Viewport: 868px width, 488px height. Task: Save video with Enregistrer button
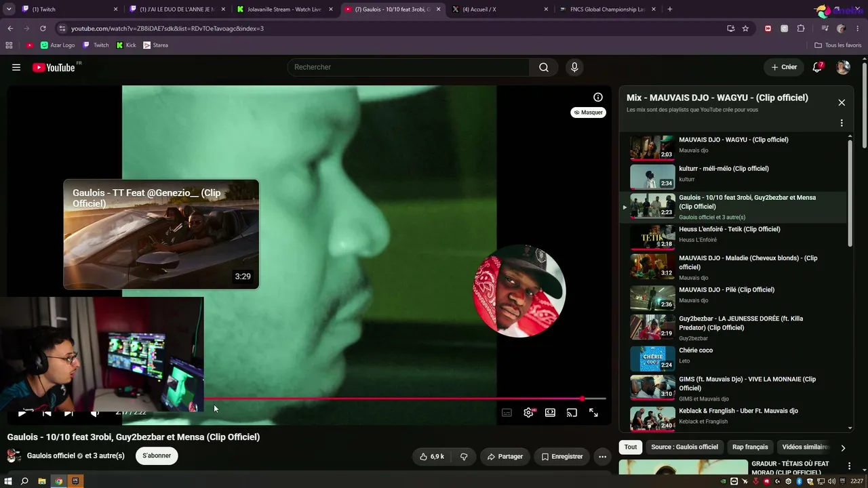pos(562,457)
